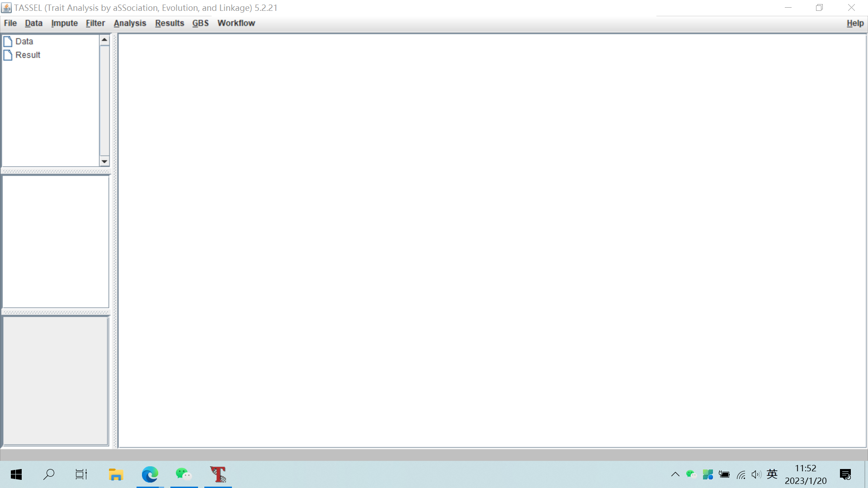Click the scrollbar down arrow
868x488 pixels.
click(104, 161)
